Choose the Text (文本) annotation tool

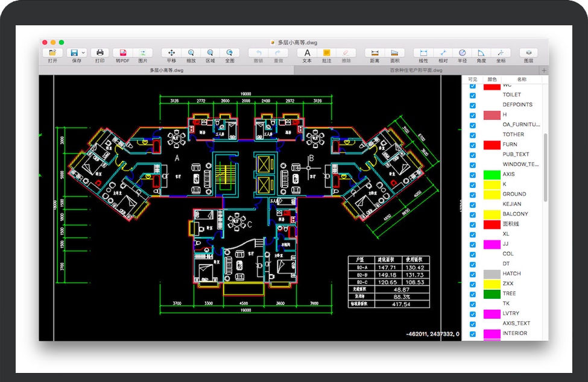pyautogui.click(x=307, y=53)
